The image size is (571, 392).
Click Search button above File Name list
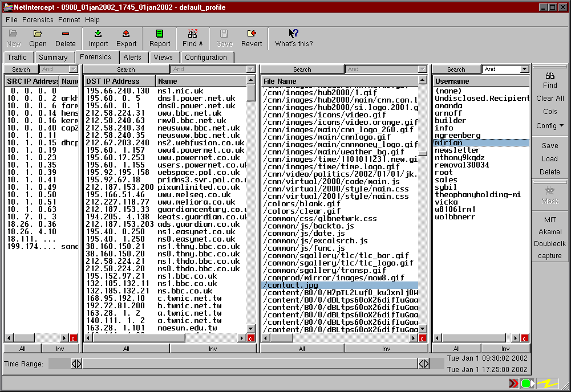click(302, 69)
